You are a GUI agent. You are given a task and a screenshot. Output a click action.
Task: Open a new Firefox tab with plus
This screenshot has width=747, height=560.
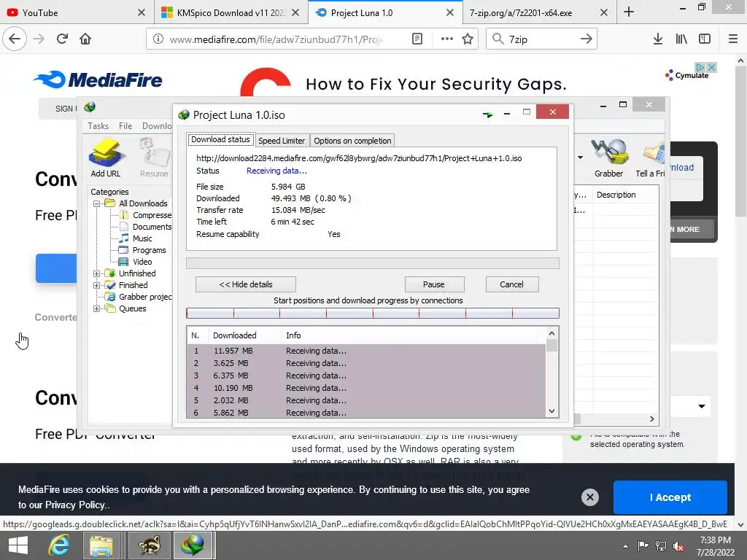629,12
